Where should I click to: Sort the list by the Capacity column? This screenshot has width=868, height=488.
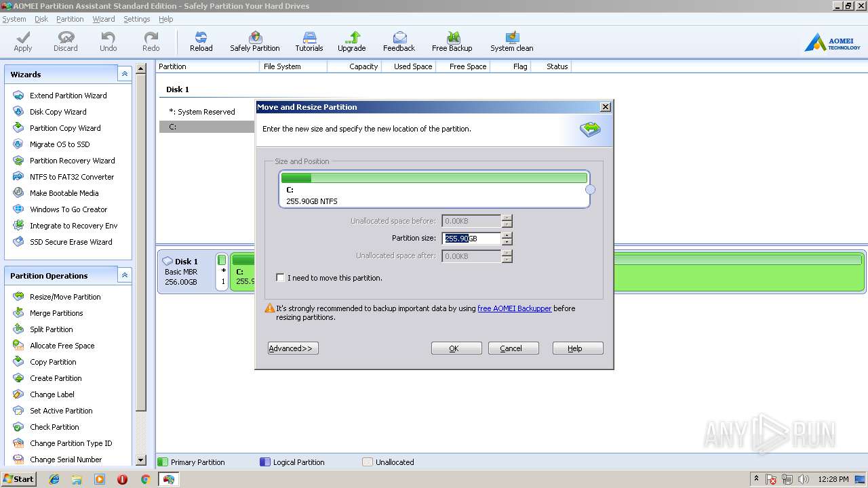click(x=353, y=66)
